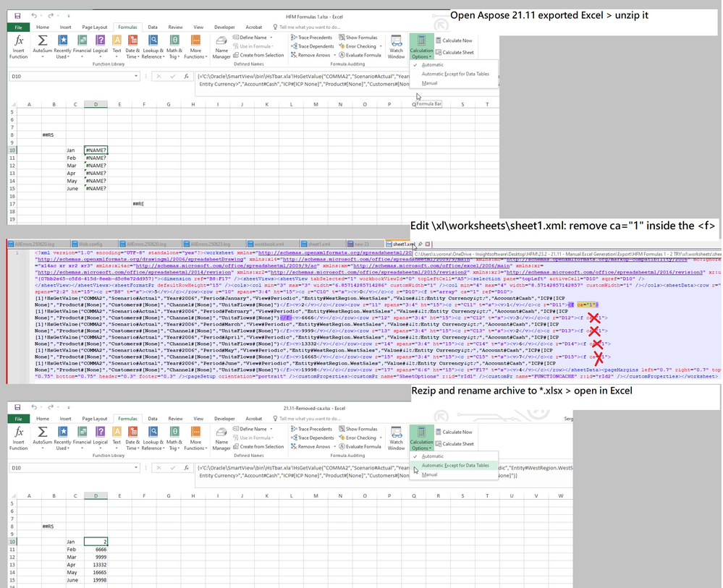Screen dimensions: 723x588
Task: Click Show Formulas in HFM Formulas window
Action: 358,38
